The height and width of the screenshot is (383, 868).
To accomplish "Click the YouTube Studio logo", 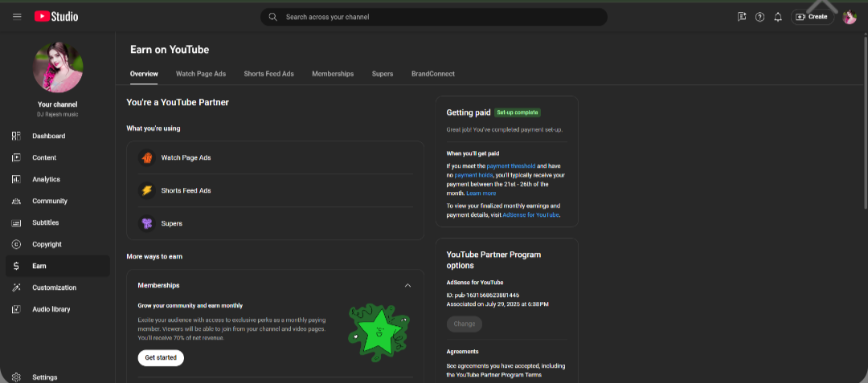I will [x=56, y=17].
